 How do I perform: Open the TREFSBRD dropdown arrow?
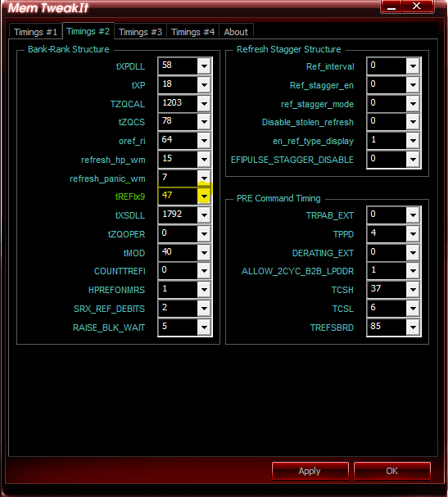413,328
